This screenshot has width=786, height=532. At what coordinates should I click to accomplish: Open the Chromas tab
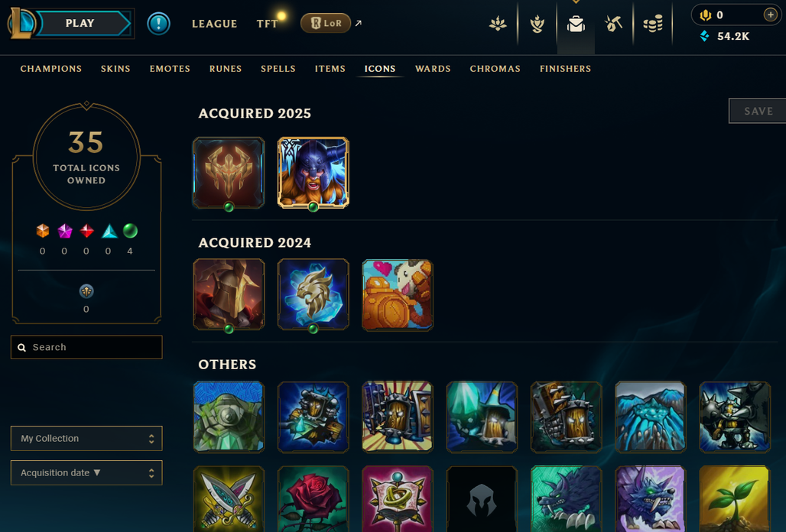tap(495, 69)
